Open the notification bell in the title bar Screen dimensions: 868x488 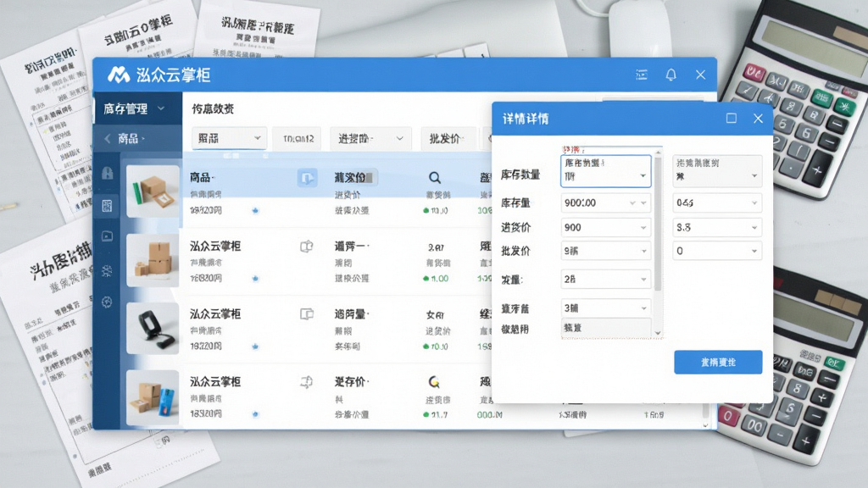(671, 75)
